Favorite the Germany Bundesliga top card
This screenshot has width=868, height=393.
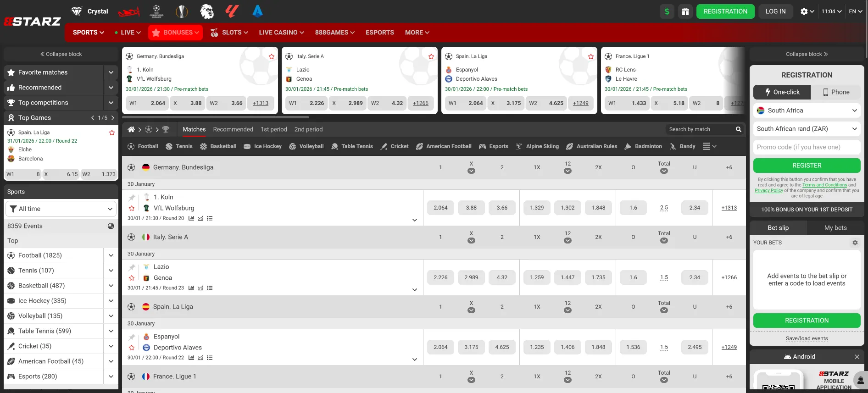[x=272, y=56]
